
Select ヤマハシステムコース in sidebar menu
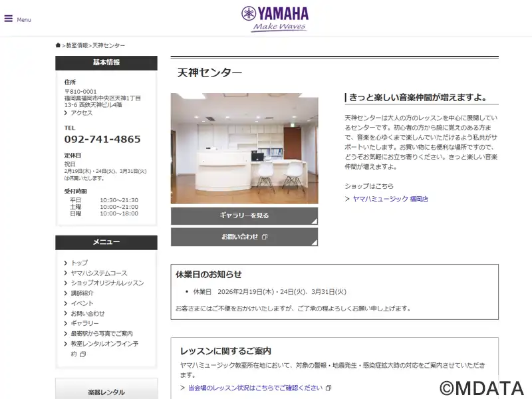coord(99,273)
